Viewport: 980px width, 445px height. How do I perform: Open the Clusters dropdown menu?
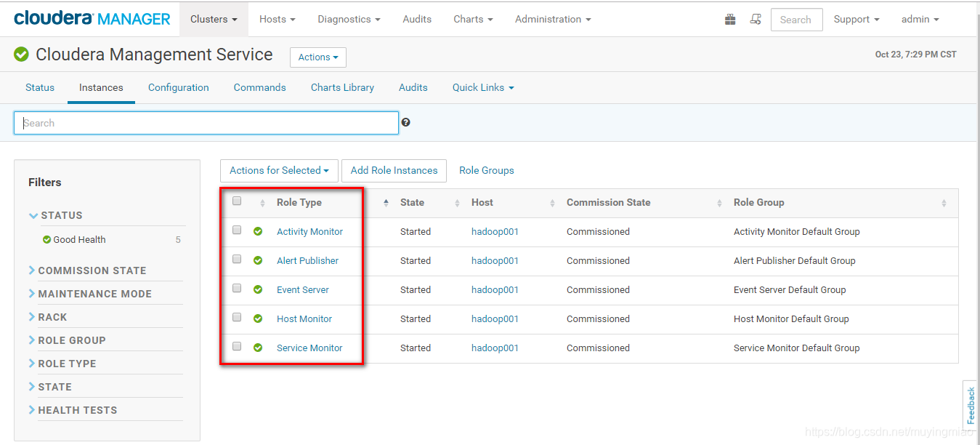[x=214, y=19]
